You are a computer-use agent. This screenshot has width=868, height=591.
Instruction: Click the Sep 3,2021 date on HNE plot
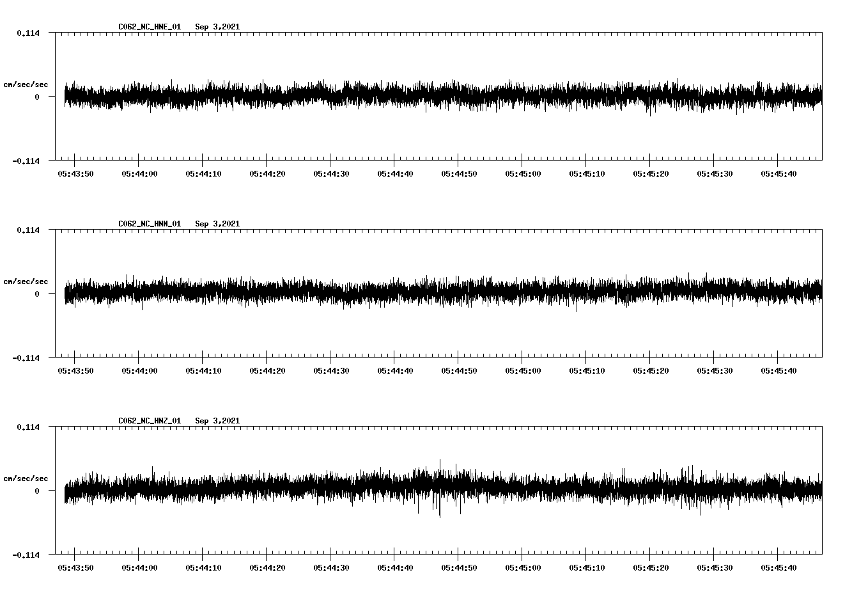pos(217,27)
